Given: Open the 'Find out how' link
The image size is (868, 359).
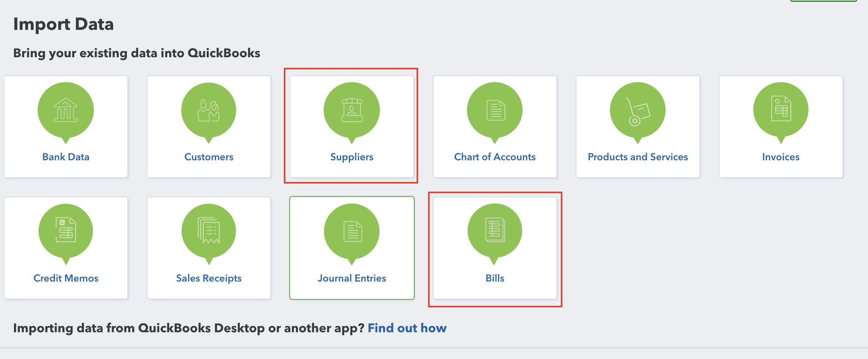Looking at the screenshot, I should 407,328.
